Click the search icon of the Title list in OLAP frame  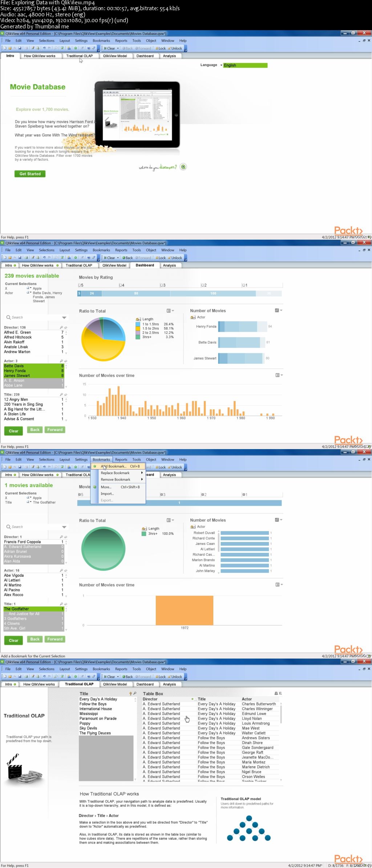click(135, 693)
